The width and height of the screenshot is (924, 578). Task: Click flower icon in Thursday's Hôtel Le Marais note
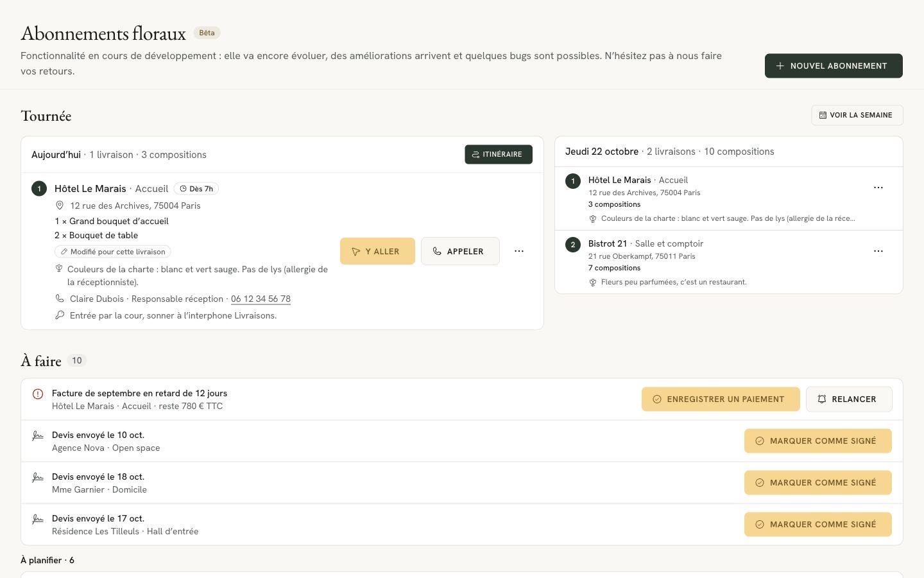coord(593,219)
